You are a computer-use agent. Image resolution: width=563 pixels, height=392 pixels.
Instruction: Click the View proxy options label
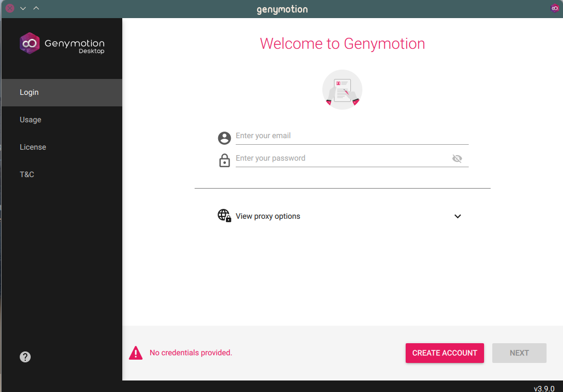[x=268, y=216]
